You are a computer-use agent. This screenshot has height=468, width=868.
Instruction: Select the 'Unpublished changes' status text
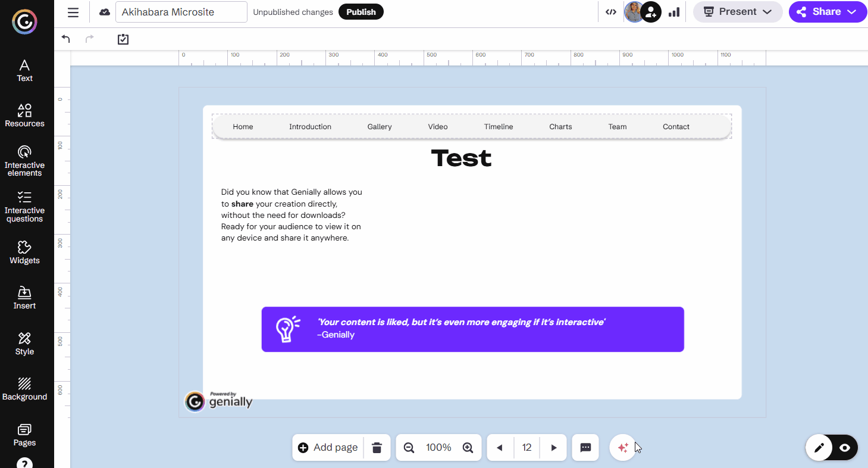click(293, 12)
